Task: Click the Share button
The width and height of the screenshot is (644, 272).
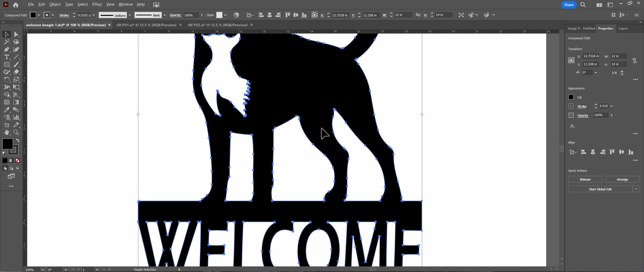Action: pyautogui.click(x=569, y=5)
